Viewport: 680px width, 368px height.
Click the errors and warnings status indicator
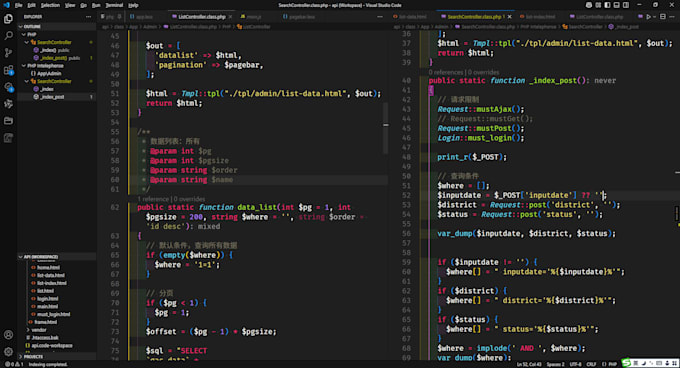click(x=14, y=365)
